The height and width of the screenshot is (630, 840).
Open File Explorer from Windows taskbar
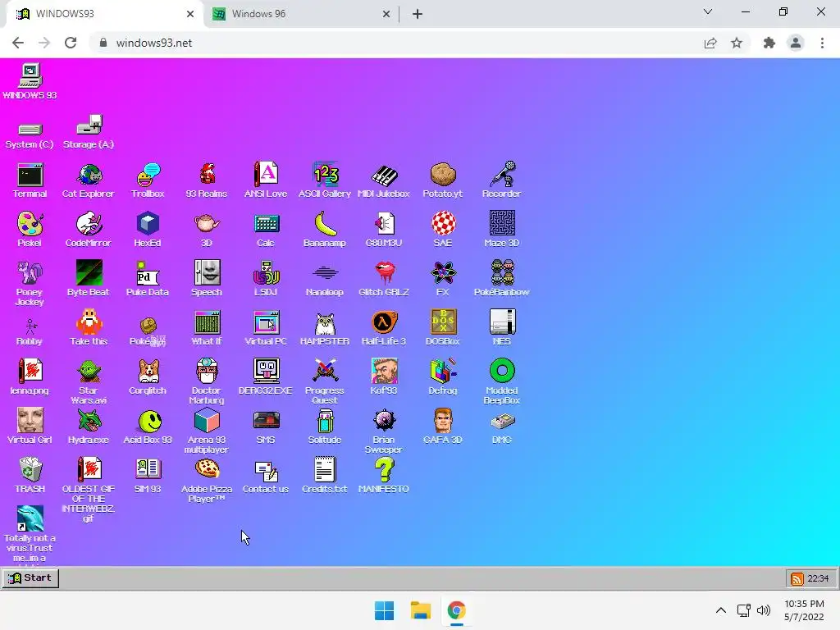click(x=421, y=610)
